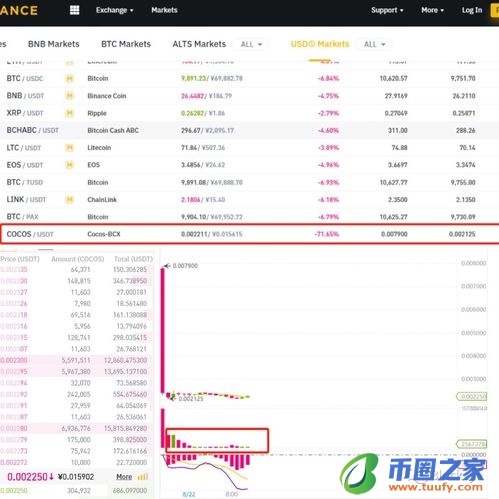The height and width of the screenshot is (499, 499).
Task: Click the margin badge icon on BTC/USDC row
Action: click(69, 79)
